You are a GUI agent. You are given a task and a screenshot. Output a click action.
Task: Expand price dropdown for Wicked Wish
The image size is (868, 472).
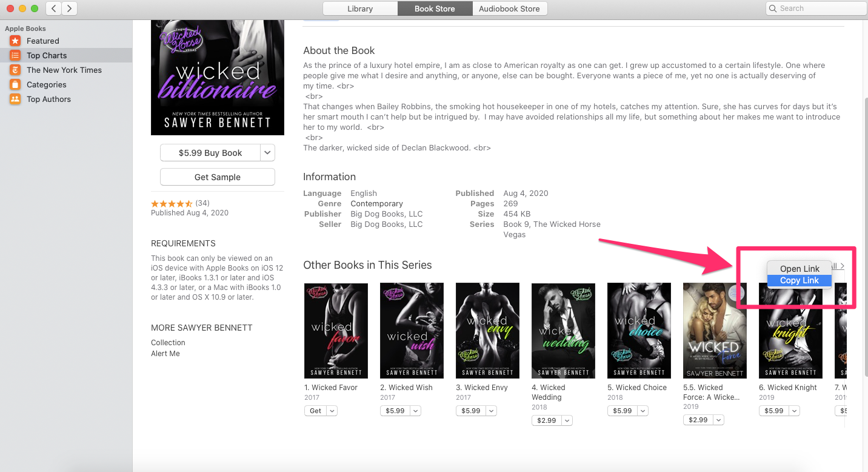pyautogui.click(x=415, y=411)
